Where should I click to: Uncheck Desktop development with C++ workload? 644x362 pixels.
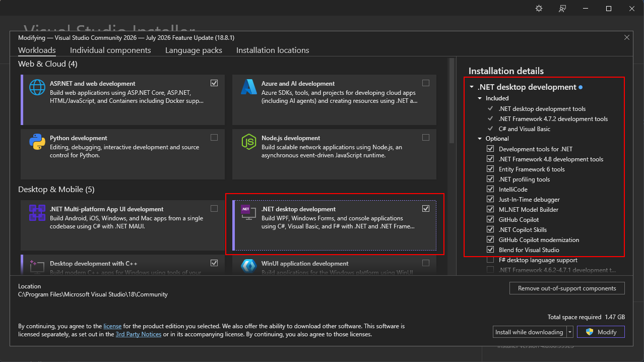pyautogui.click(x=214, y=263)
